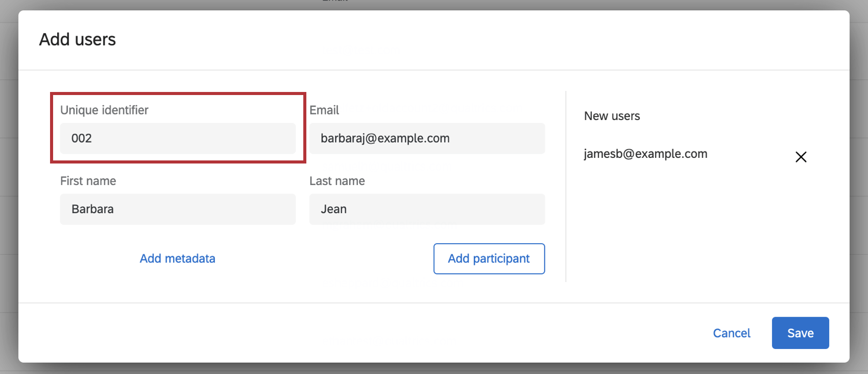
Task: Click the First name label text
Action: pos(88,181)
